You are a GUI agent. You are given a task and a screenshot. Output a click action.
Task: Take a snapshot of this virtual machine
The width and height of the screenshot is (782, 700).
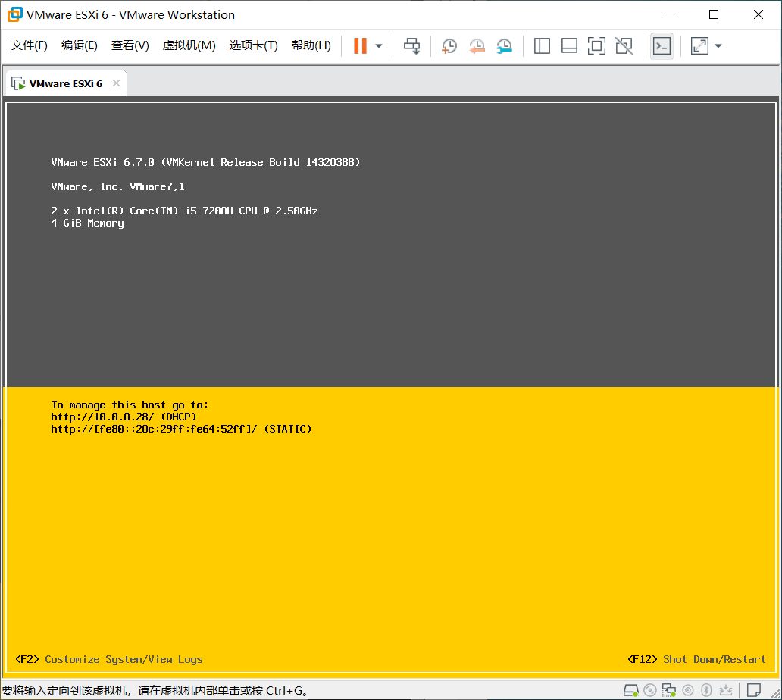pos(449,46)
